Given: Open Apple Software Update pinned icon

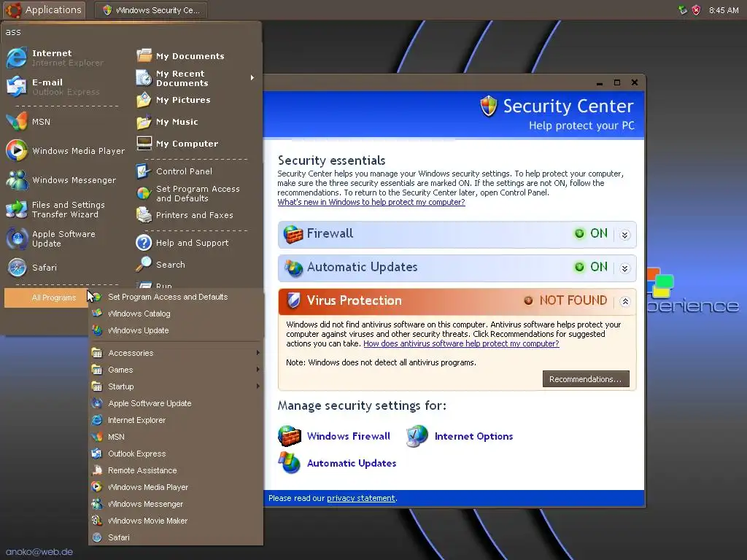Looking at the screenshot, I should click(17, 238).
